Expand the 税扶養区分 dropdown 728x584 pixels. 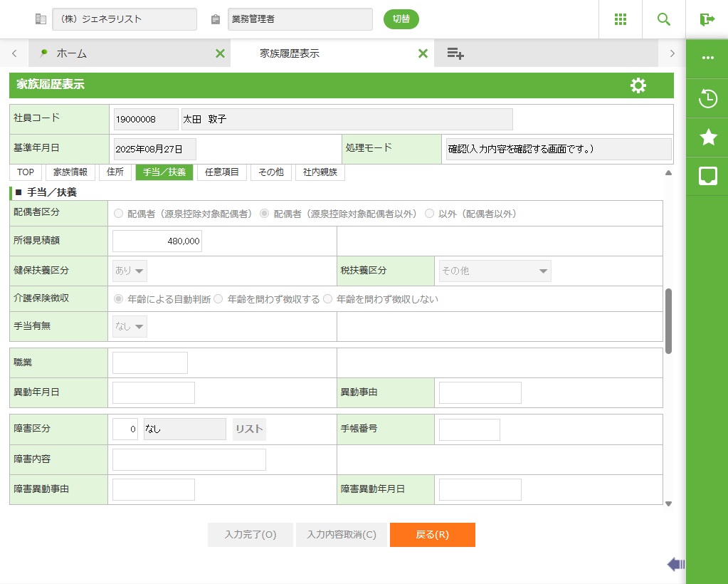tap(495, 271)
